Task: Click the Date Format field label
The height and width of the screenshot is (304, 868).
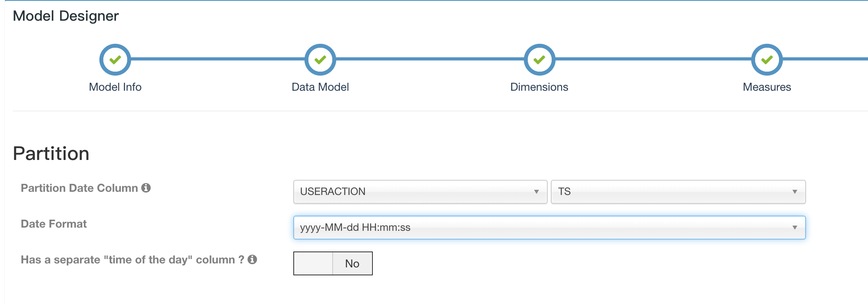Action: point(54,224)
